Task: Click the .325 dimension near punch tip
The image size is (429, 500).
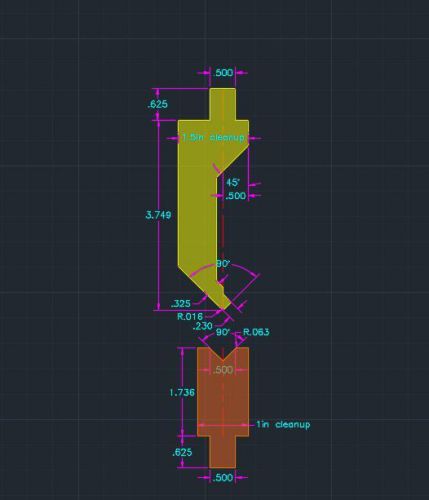Action: click(181, 304)
